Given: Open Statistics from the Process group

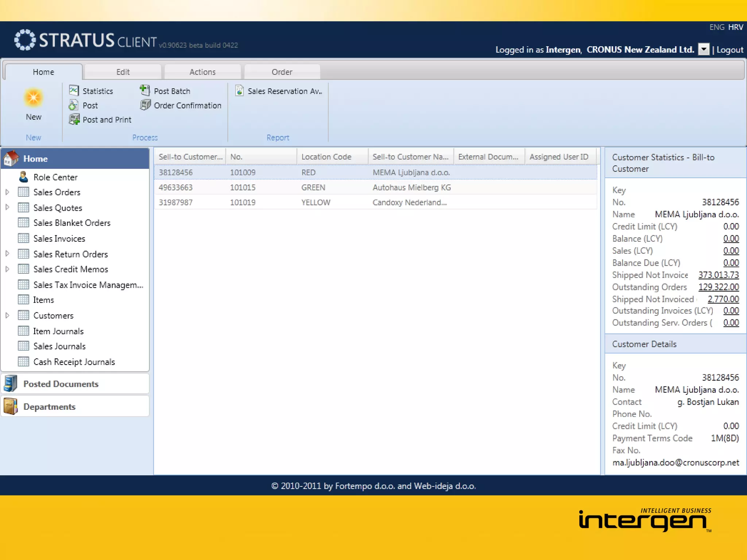Looking at the screenshot, I should pos(91,91).
